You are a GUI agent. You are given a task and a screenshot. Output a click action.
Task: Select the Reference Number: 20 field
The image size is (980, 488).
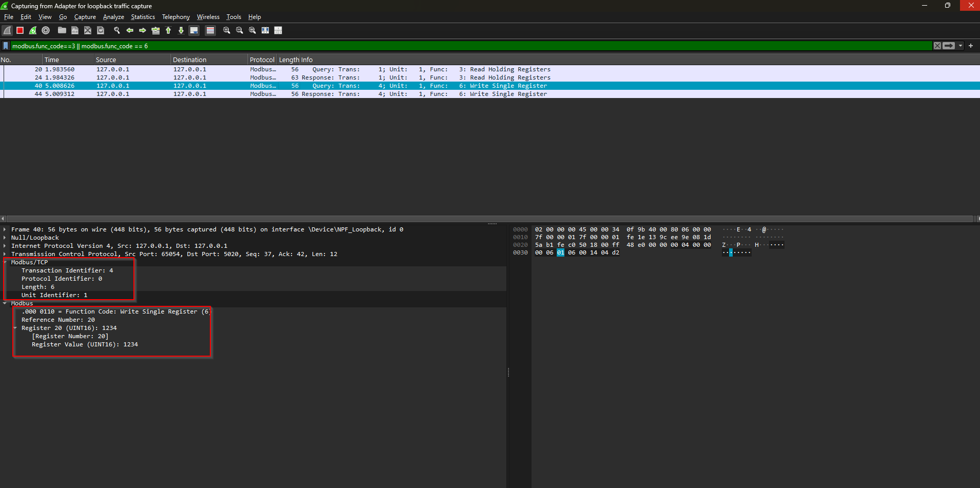click(58, 320)
